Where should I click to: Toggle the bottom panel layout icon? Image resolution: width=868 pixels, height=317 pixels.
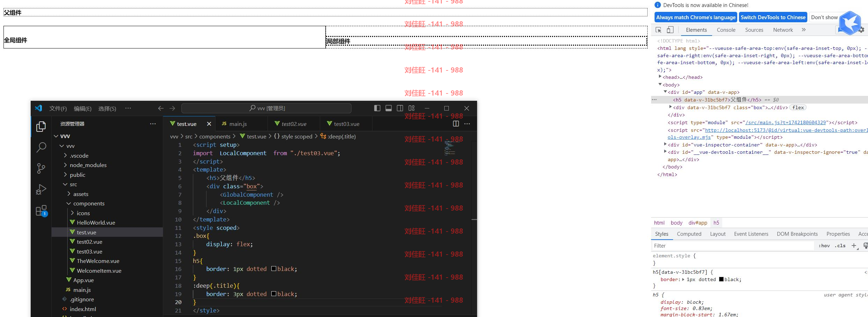[x=388, y=108]
